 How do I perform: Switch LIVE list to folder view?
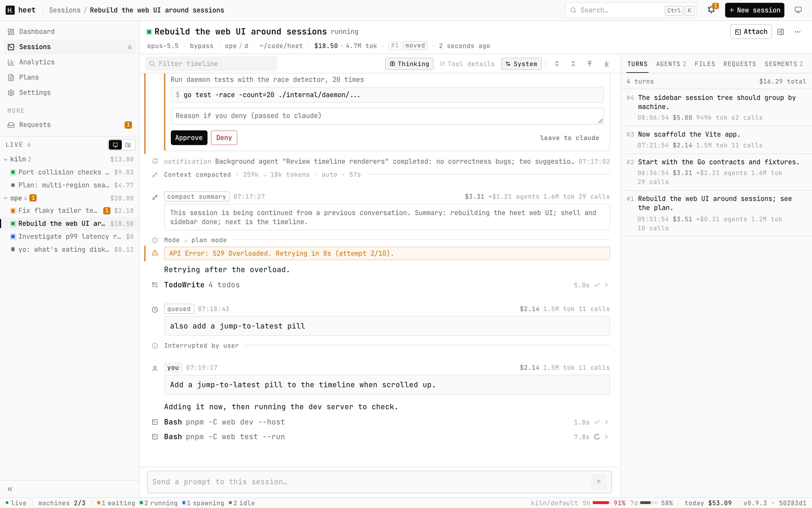(x=128, y=145)
